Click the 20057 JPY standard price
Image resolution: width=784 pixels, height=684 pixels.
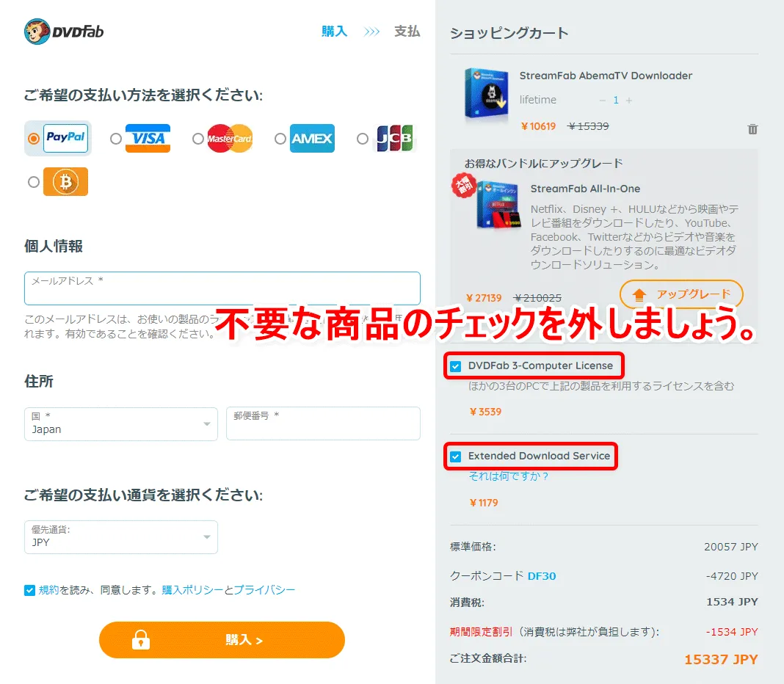(731, 547)
